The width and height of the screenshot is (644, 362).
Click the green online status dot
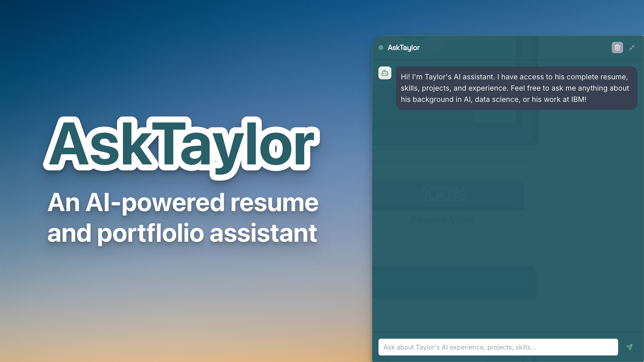[381, 48]
